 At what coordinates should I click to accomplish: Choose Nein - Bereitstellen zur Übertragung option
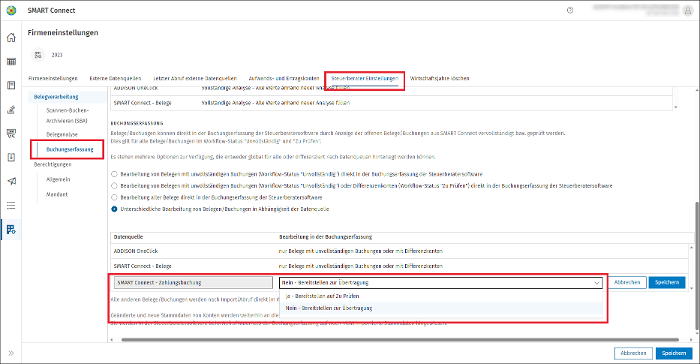tap(441, 308)
